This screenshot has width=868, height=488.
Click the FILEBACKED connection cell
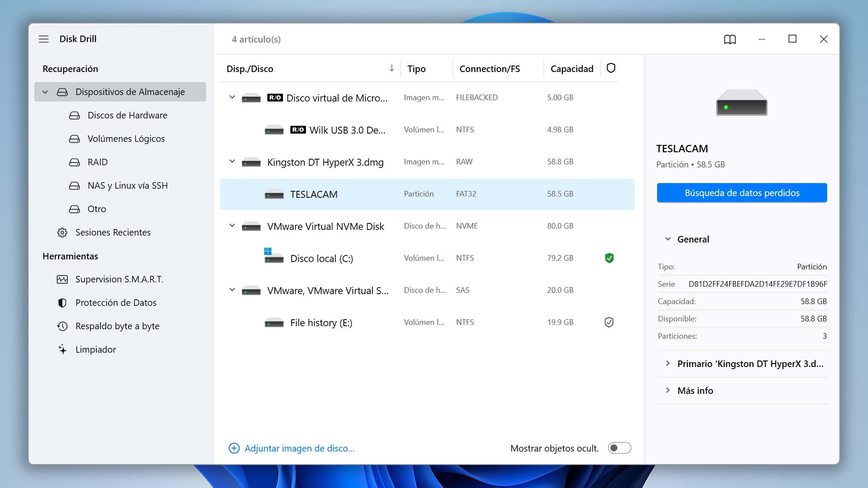[x=477, y=98]
